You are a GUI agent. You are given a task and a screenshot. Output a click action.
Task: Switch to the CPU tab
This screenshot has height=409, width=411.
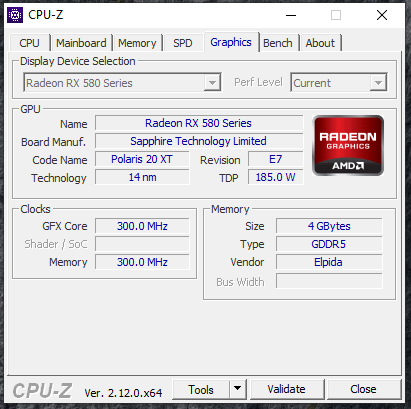tap(29, 43)
